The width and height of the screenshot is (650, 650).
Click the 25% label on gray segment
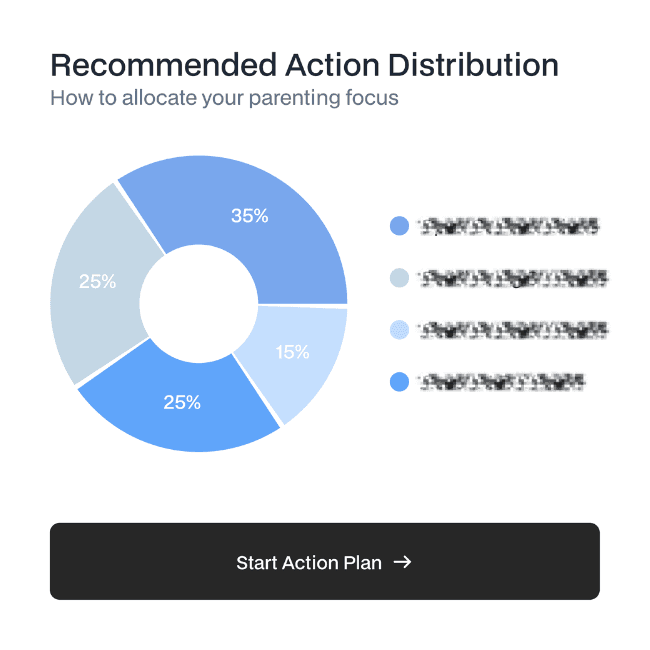[x=97, y=282]
